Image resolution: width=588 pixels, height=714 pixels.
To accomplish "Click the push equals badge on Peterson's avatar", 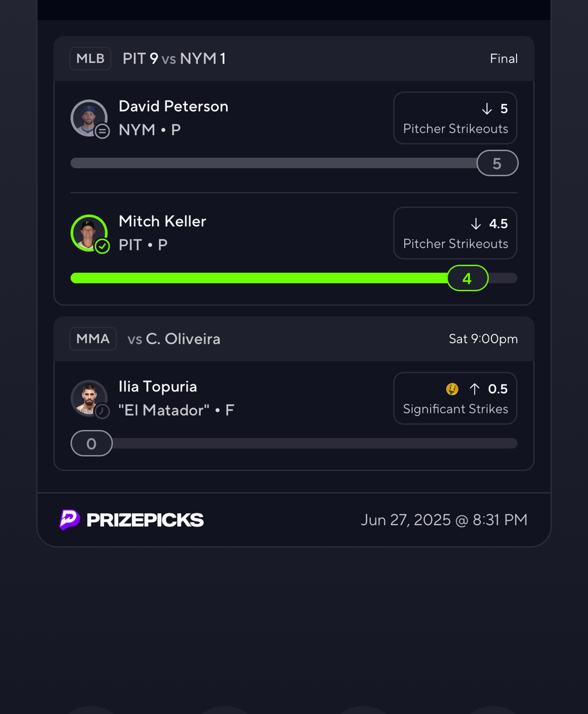I will pos(103,132).
